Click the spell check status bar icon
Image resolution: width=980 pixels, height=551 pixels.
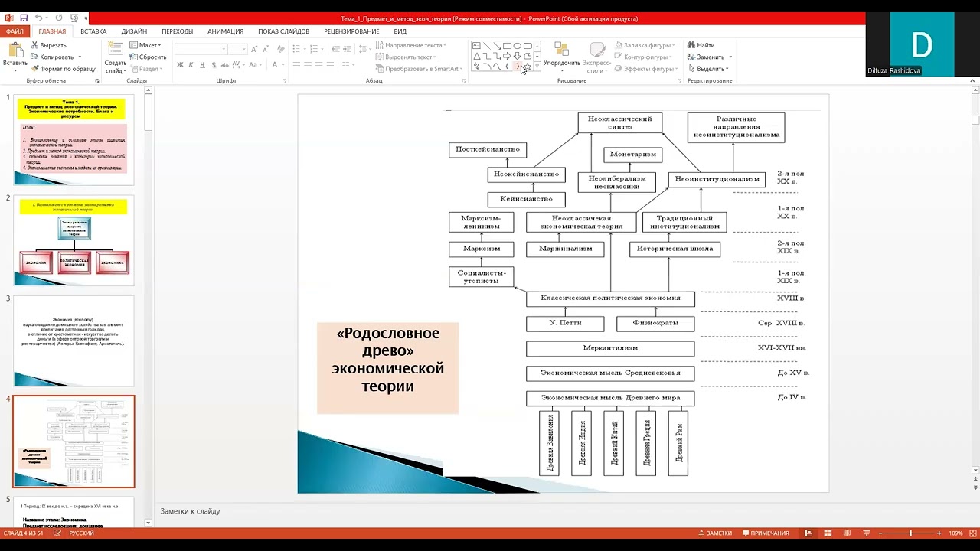57,533
